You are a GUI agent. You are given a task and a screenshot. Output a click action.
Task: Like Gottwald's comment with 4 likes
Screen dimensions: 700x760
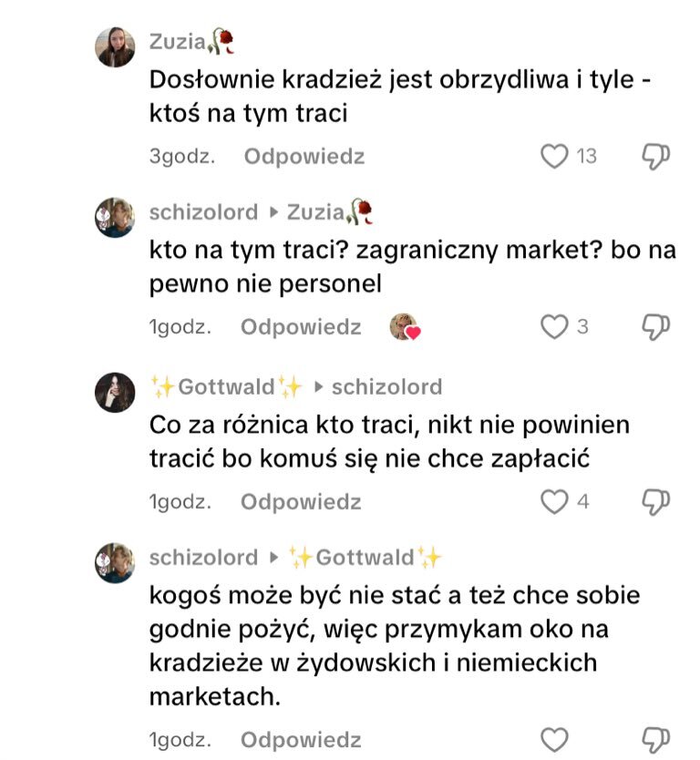pos(555,501)
